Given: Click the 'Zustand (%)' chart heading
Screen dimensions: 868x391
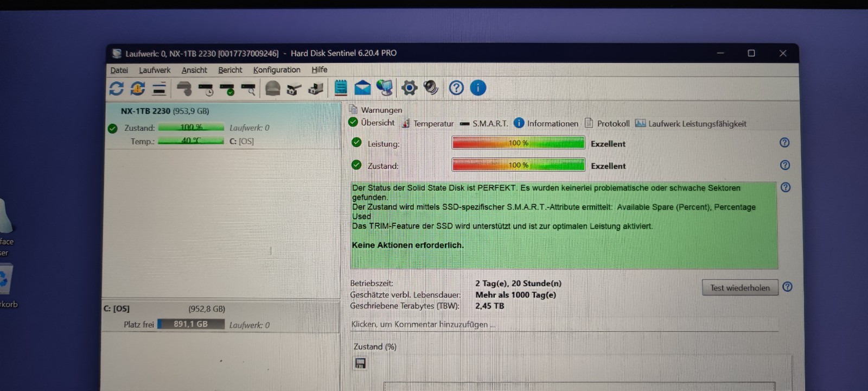Looking at the screenshot, I should (375, 346).
